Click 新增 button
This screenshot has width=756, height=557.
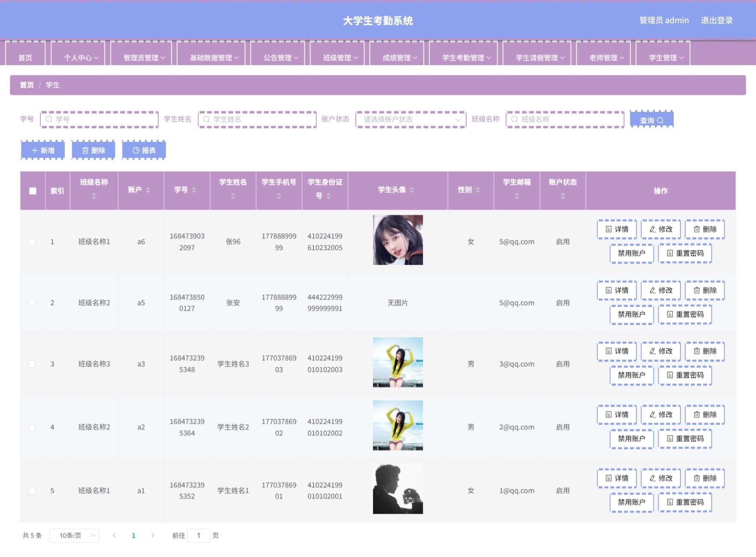click(43, 150)
